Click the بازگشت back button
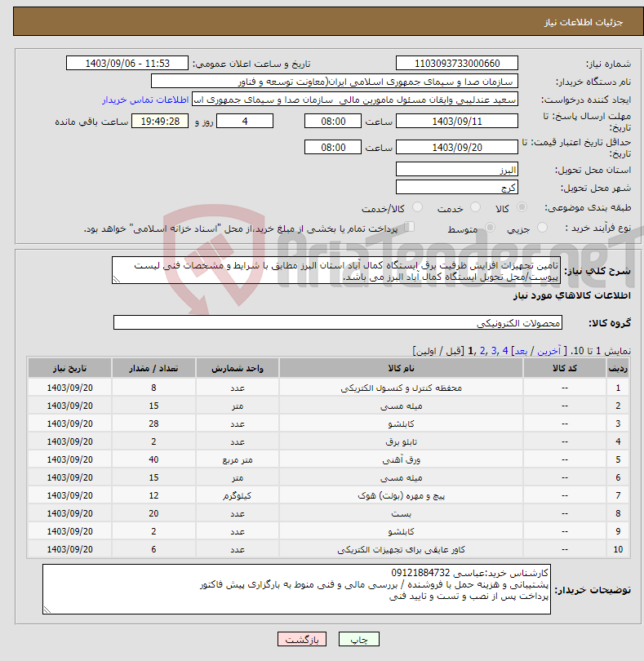Screen dimensions: 644x661 click(x=302, y=639)
